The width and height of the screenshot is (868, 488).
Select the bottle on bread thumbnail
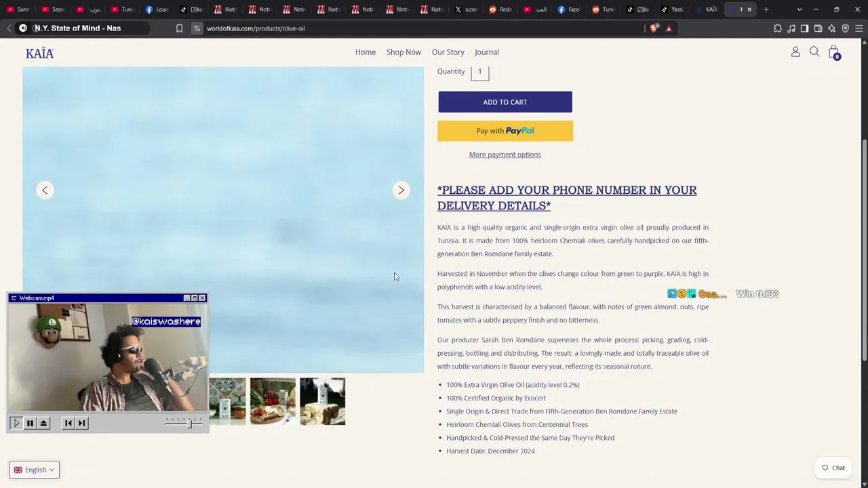pyautogui.click(x=323, y=401)
